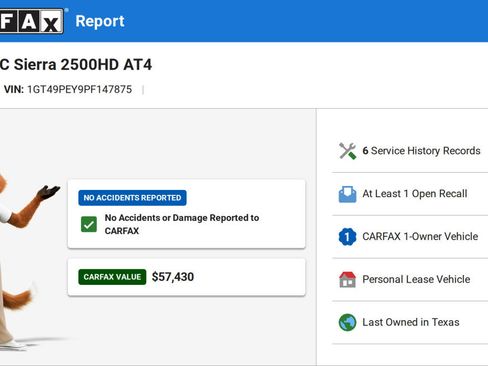Viewport: 488px width, 366px height.
Task: Click the Report header text
Action: pyautogui.click(x=100, y=21)
